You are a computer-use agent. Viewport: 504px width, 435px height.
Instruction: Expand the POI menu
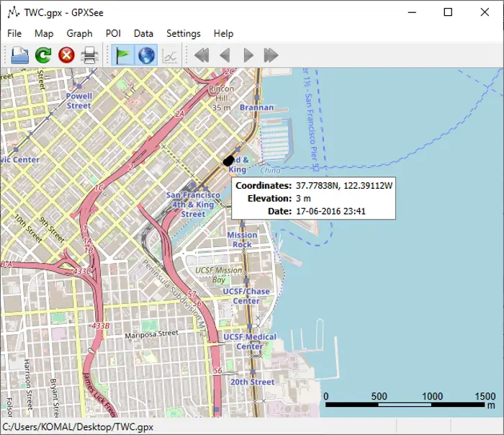(x=113, y=33)
